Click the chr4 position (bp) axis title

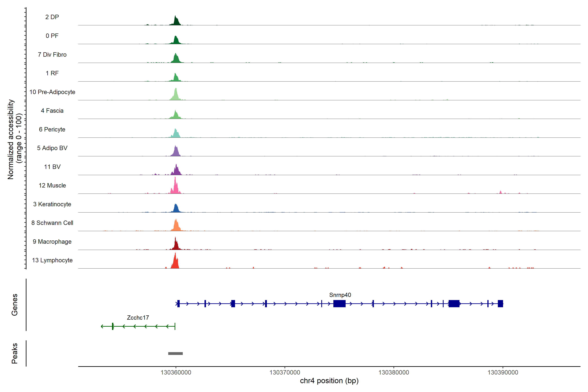[329, 381]
